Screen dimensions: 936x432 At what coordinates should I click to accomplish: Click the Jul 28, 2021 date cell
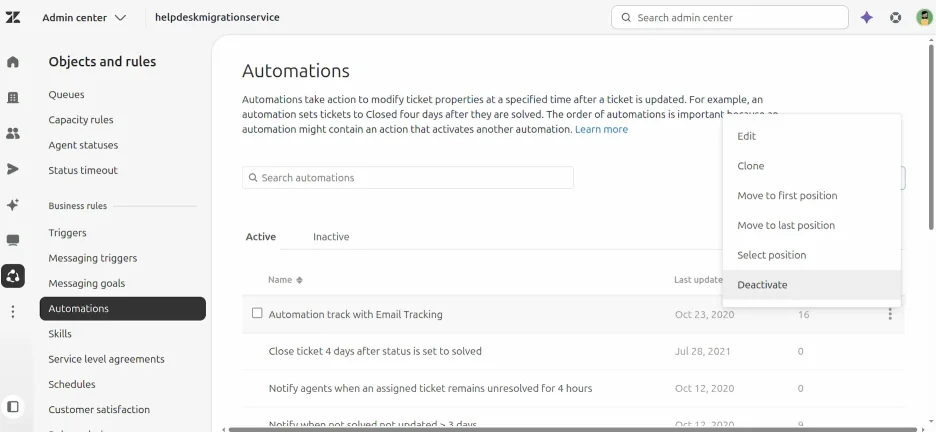[x=703, y=351]
